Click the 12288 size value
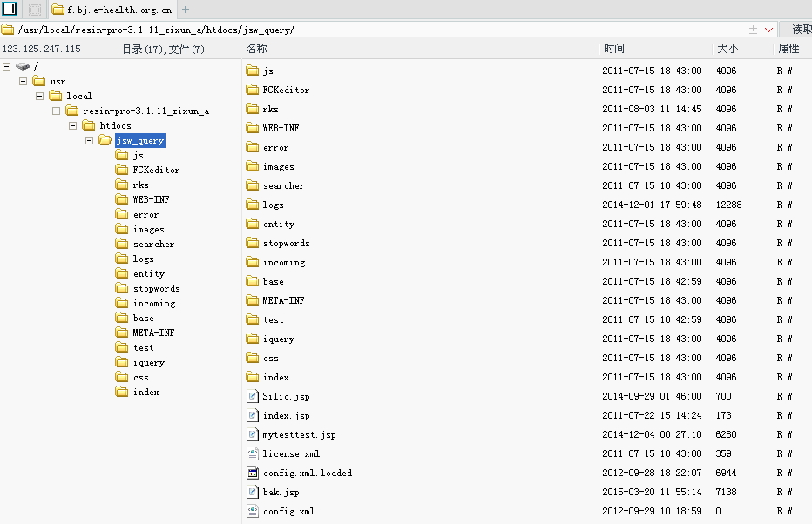 point(728,205)
